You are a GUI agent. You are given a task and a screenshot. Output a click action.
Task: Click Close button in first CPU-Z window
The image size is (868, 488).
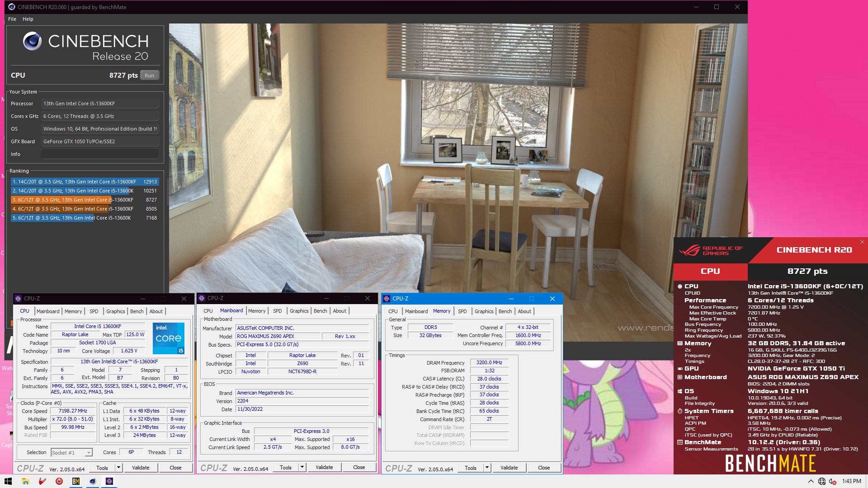point(175,468)
